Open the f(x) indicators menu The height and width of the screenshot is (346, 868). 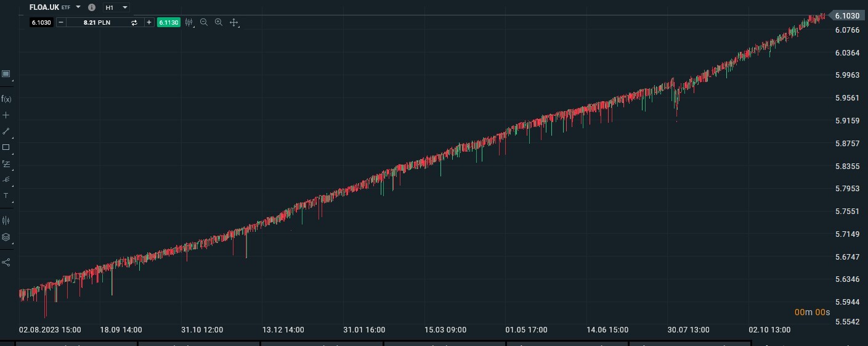6,99
